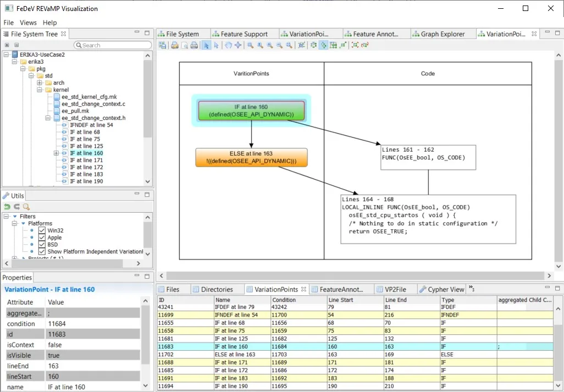
Task: Switch to the Cypher View tab
Action: click(x=442, y=290)
